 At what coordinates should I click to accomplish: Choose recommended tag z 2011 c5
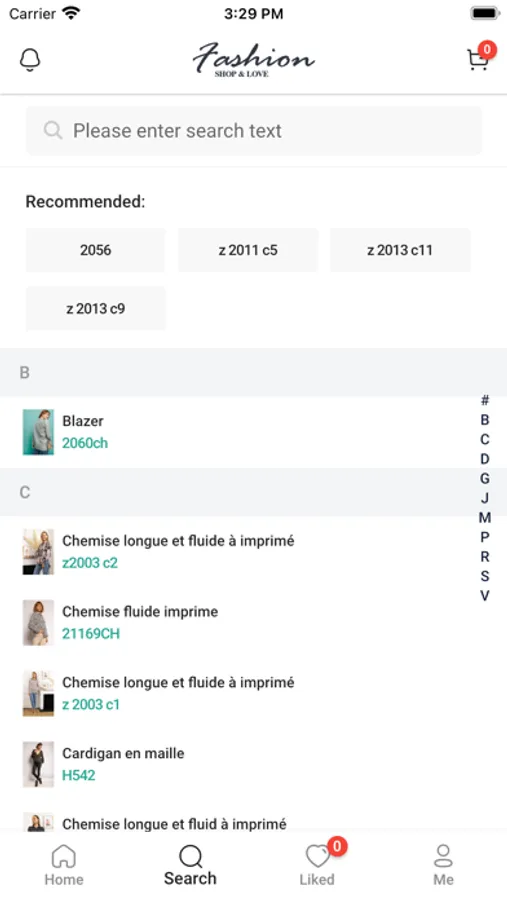coord(248,250)
